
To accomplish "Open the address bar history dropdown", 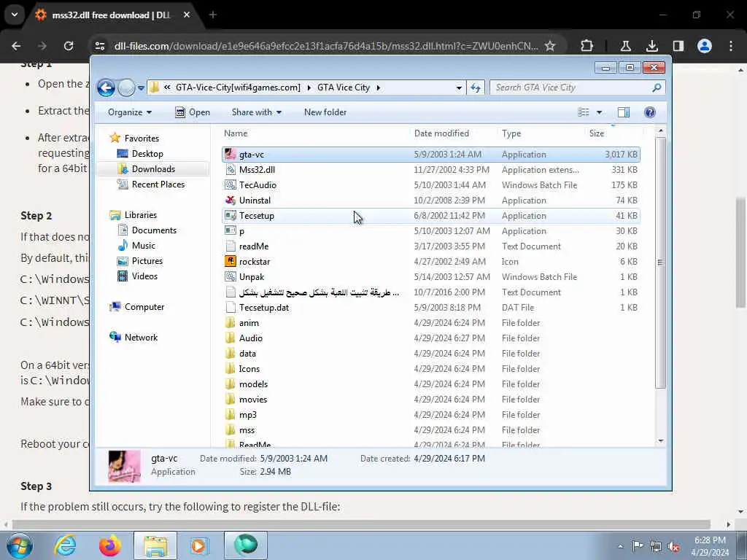I will [459, 87].
